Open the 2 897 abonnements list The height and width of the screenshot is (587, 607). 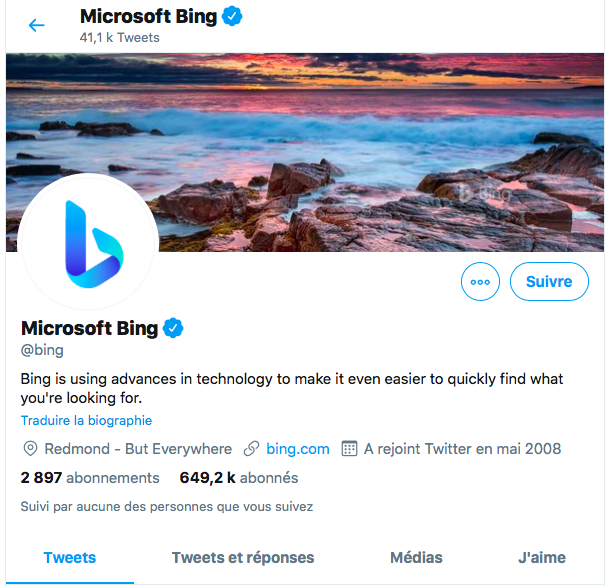point(90,478)
